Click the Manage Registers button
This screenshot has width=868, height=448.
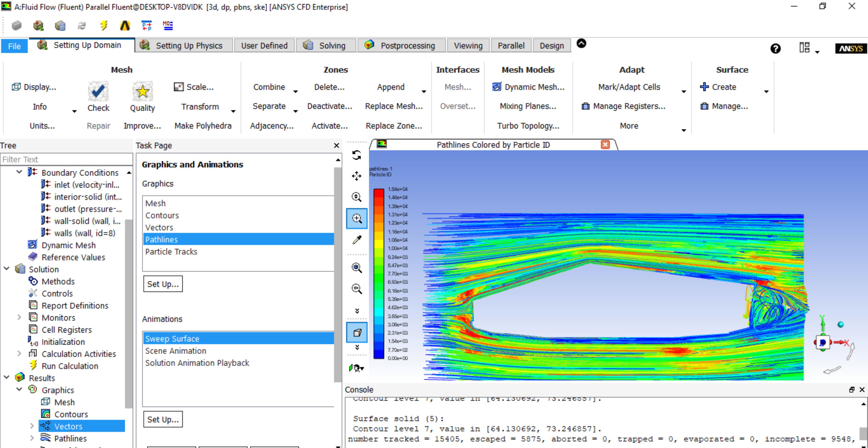pos(623,107)
